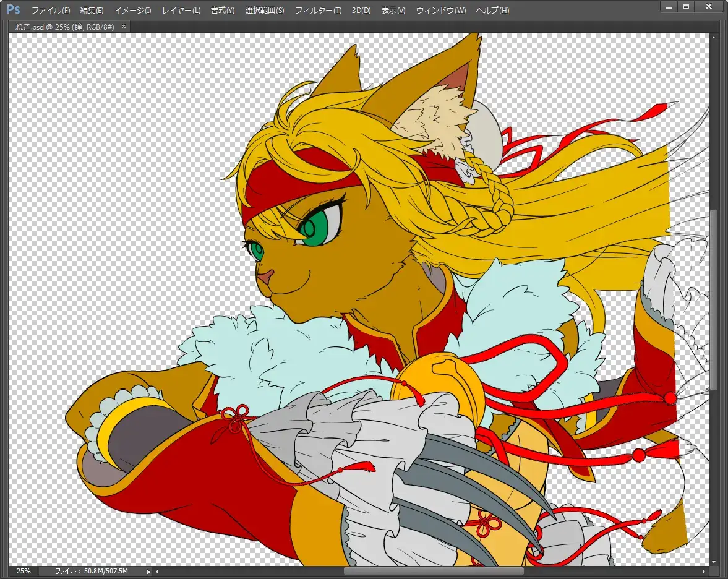Screen dimensions: 728x579
Task: Open the 選択範囲(S) menu
Action: pyautogui.click(x=265, y=11)
